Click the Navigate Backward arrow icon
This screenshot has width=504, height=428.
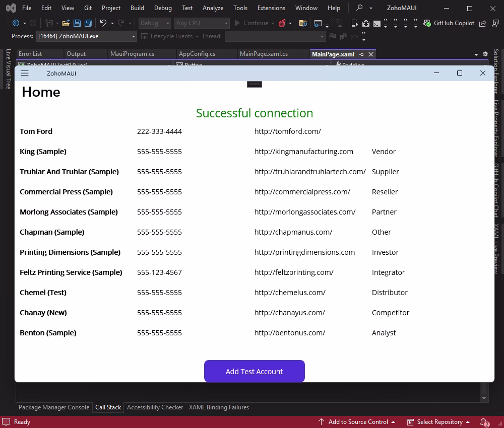[16, 23]
